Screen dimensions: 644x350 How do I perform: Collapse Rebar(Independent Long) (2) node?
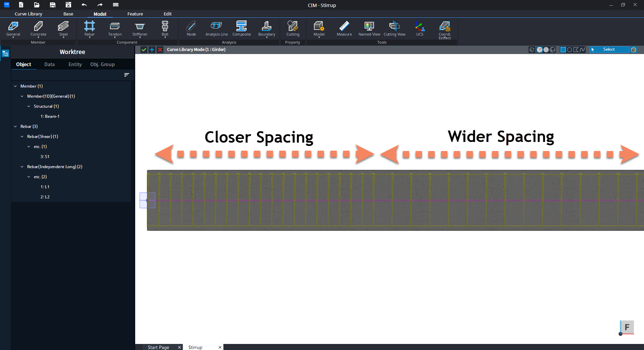tap(22, 167)
